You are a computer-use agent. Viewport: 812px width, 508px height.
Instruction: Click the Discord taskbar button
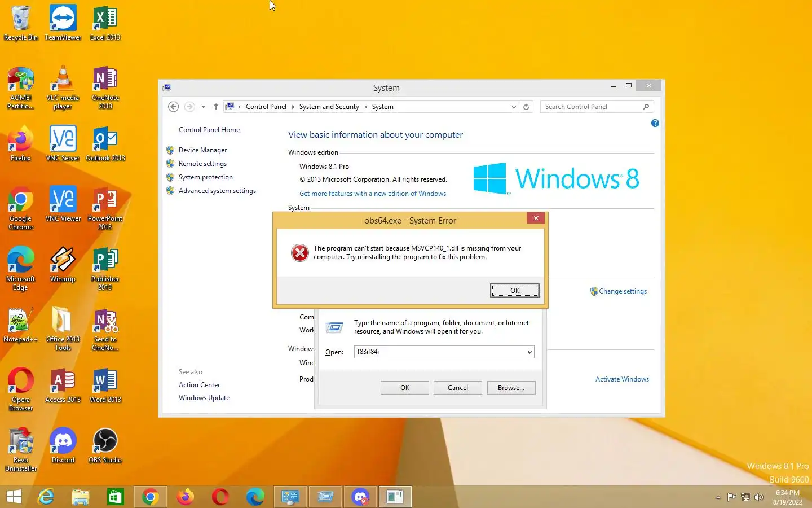pos(360,497)
